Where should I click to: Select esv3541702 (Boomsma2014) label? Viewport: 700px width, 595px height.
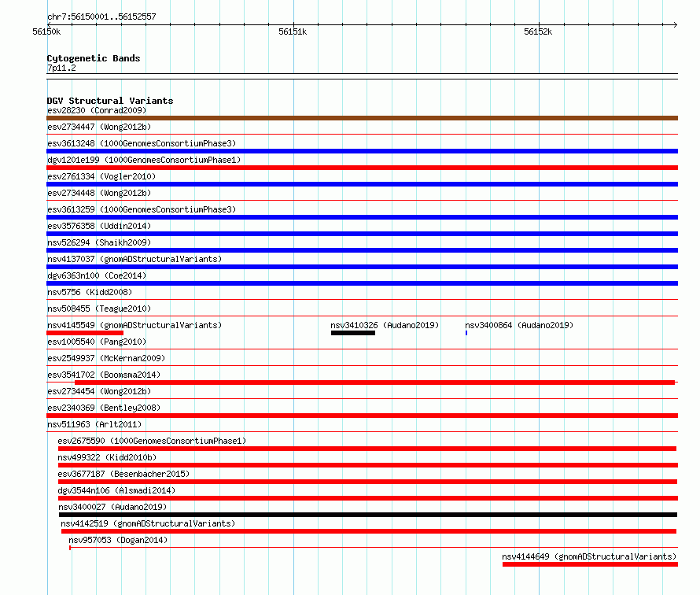(104, 375)
